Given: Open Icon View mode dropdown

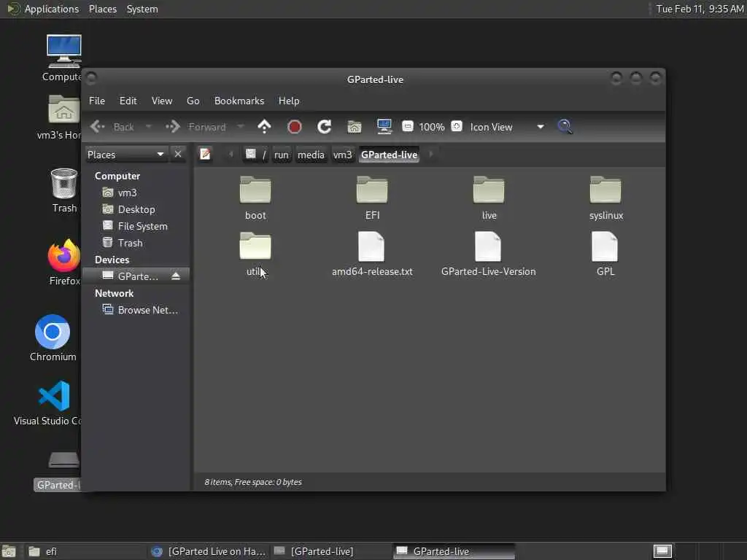Looking at the screenshot, I should [508, 127].
